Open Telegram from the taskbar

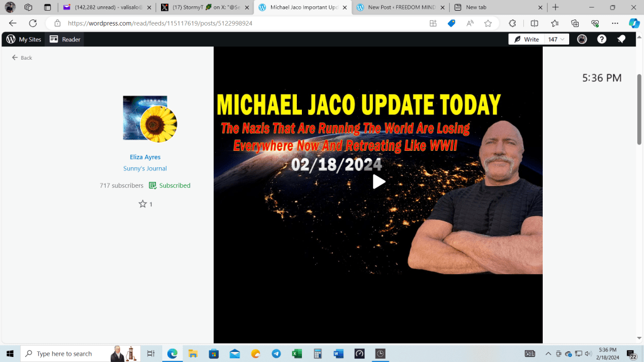coord(276,354)
